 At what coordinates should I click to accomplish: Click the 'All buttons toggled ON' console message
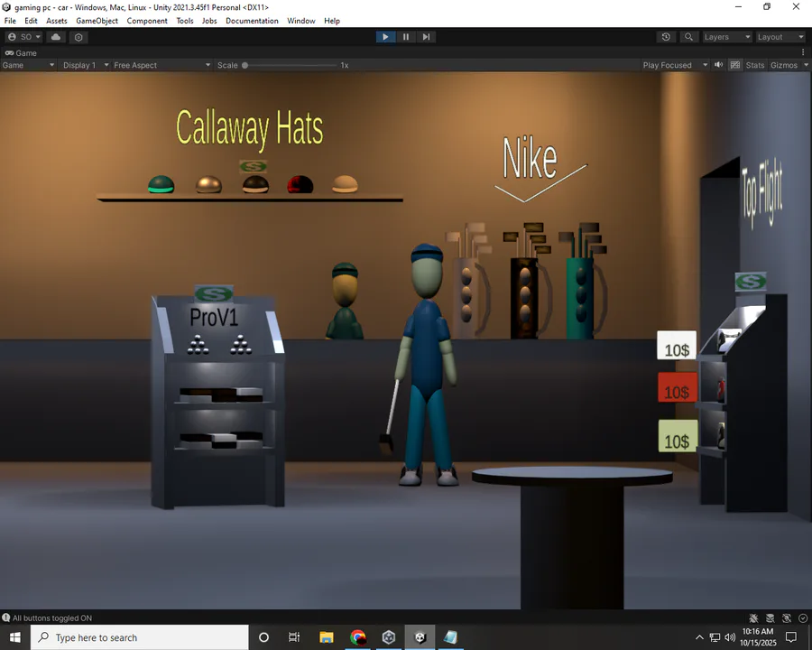pos(52,617)
